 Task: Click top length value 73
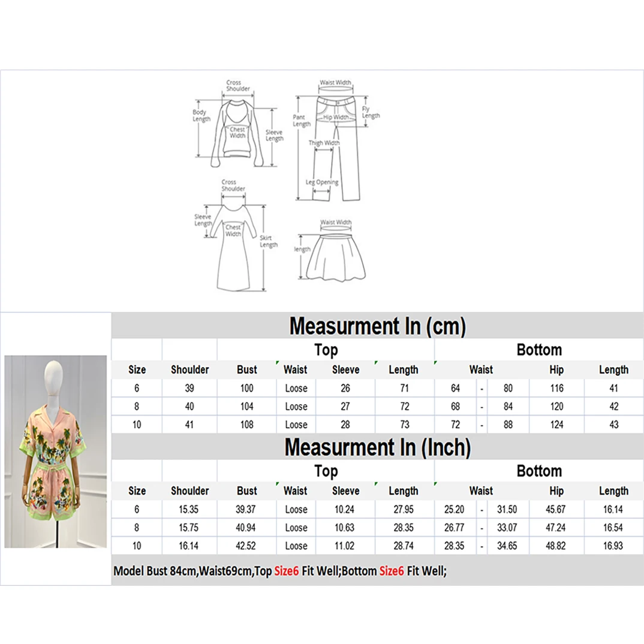pos(405,425)
